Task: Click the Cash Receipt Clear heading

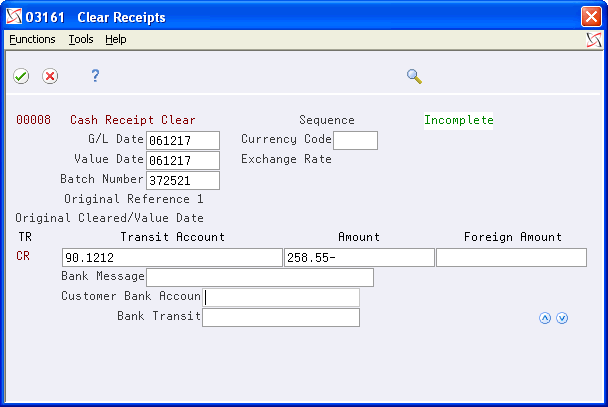Action: 133,120
